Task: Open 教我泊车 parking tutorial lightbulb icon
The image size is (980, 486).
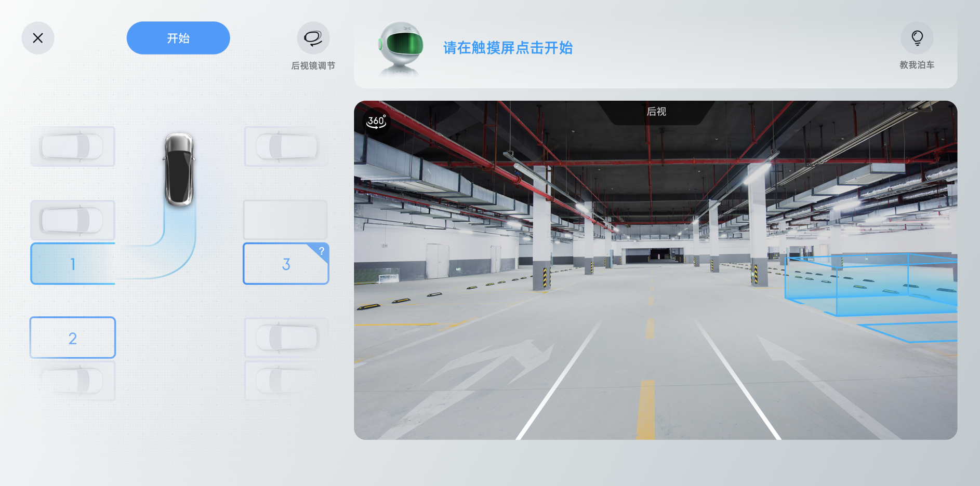Action: coord(917,38)
